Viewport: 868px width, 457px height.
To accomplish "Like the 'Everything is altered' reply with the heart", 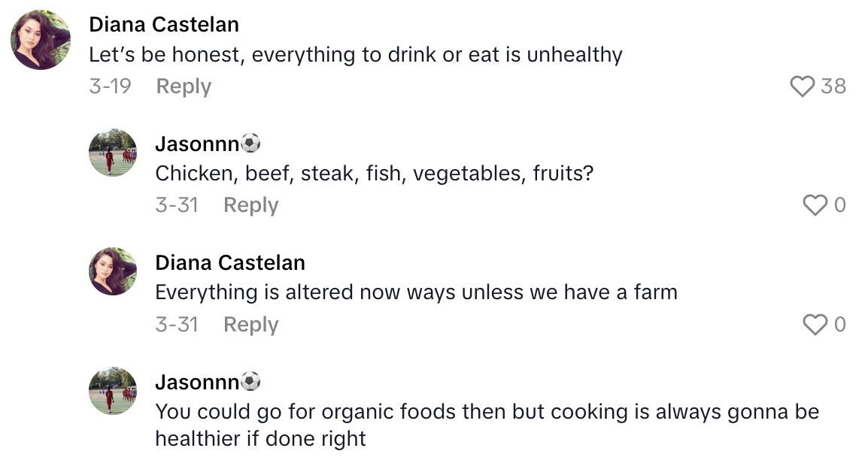I will pyautogui.click(x=815, y=325).
